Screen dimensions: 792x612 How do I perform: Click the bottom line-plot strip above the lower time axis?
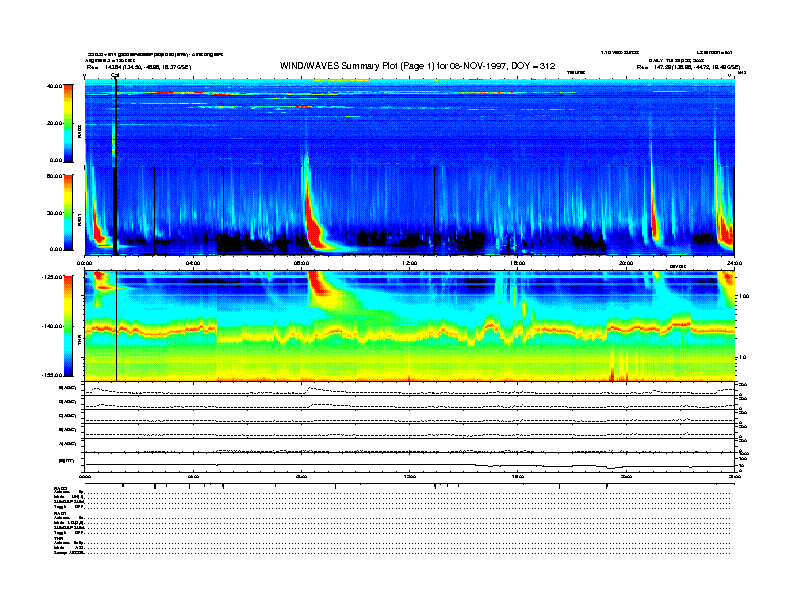(409, 462)
